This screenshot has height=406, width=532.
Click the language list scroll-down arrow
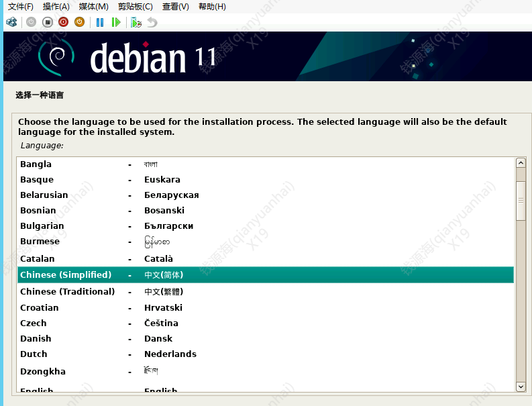click(x=521, y=387)
